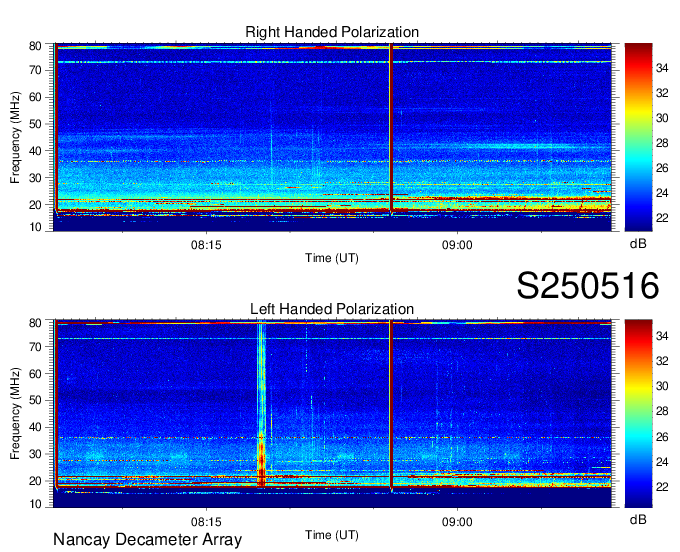Click the 26 dB mark on the Left Handed colorbar
The height and width of the screenshot is (552, 680).
(662, 437)
